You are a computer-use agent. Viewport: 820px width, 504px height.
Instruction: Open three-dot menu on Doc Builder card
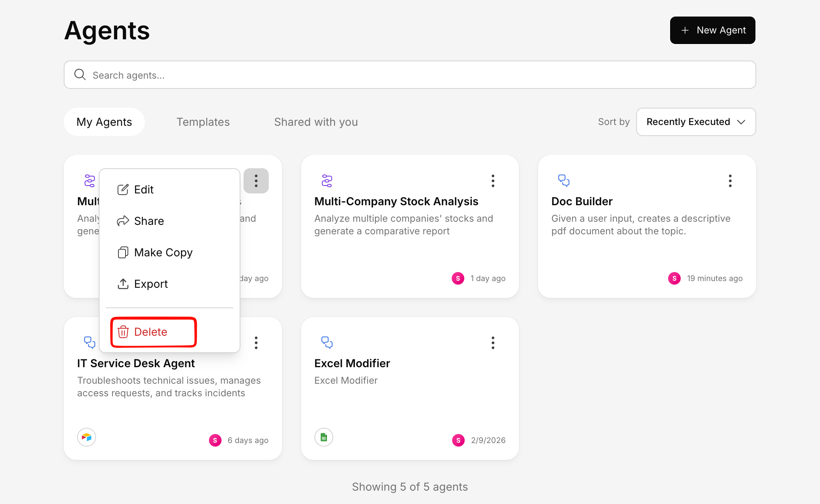730,181
